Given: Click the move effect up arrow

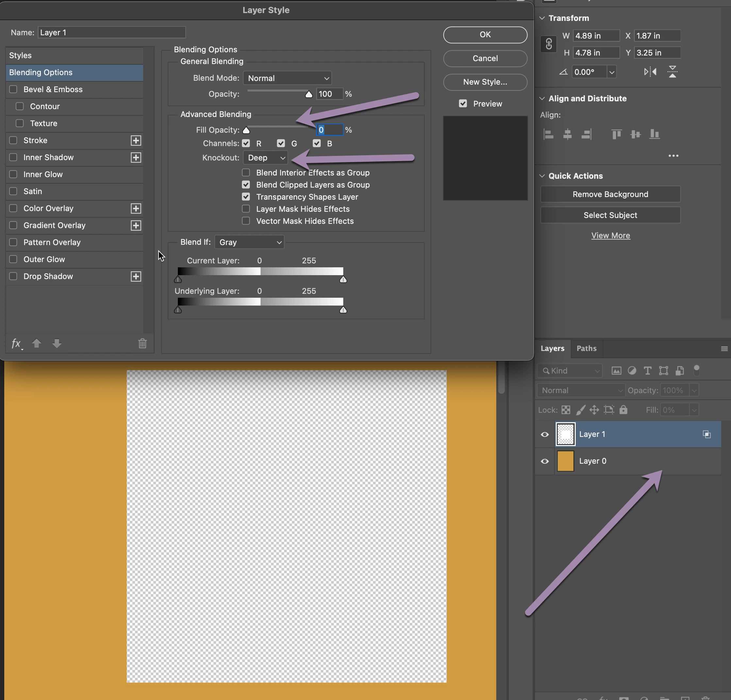Looking at the screenshot, I should 37,343.
